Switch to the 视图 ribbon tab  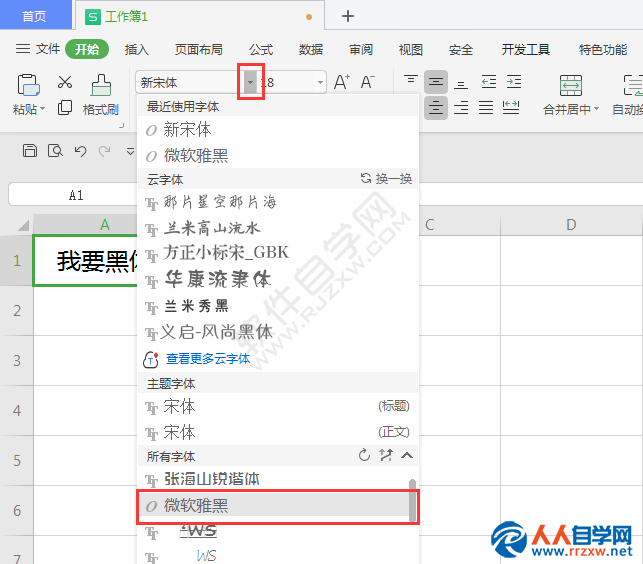tap(410, 50)
